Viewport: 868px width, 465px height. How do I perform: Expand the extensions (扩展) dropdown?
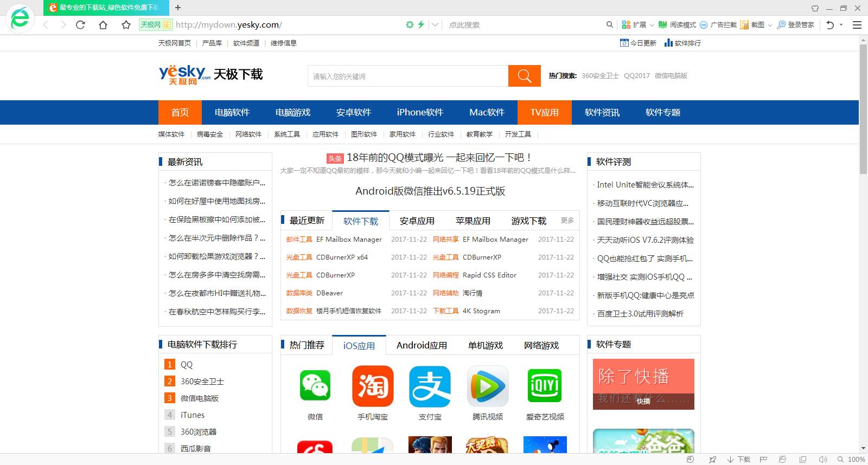pos(652,25)
